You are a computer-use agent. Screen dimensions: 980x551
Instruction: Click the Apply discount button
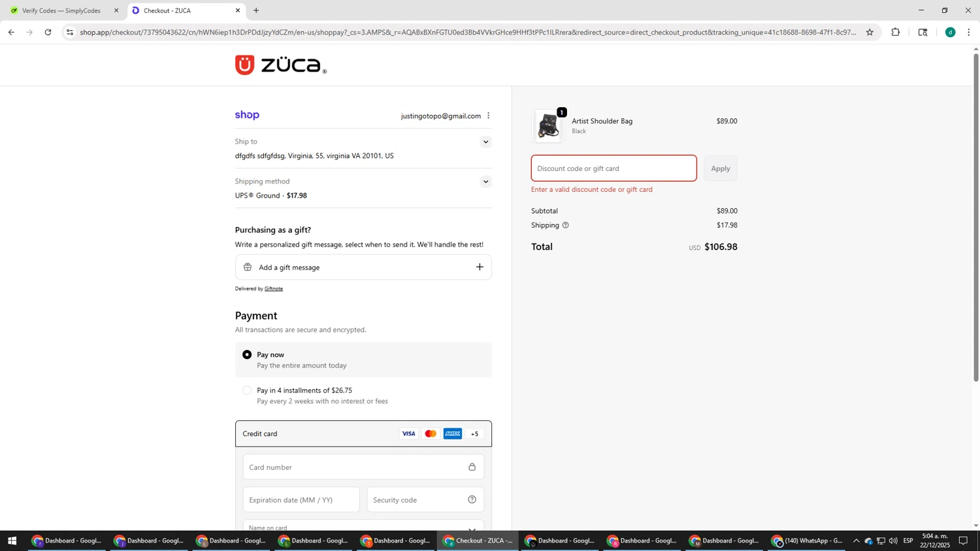(721, 168)
